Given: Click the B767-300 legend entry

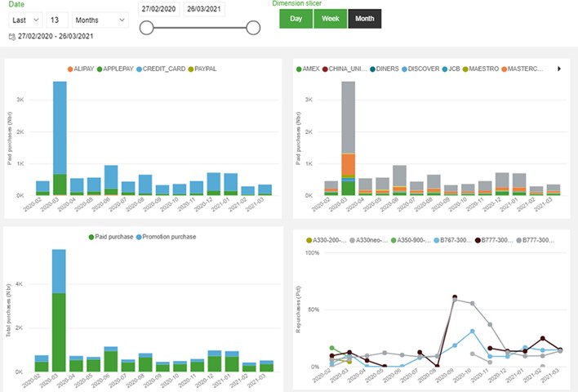Looking at the screenshot, I should click(452, 240).
